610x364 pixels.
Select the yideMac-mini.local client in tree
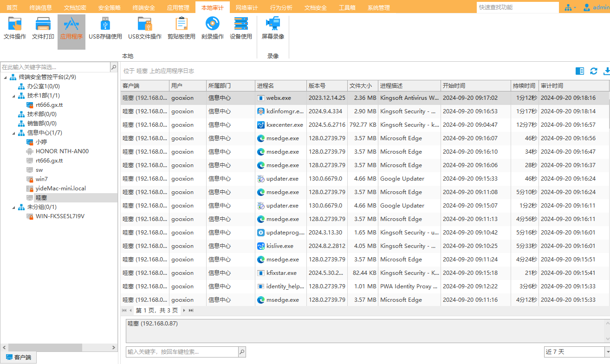click(60, 188)
